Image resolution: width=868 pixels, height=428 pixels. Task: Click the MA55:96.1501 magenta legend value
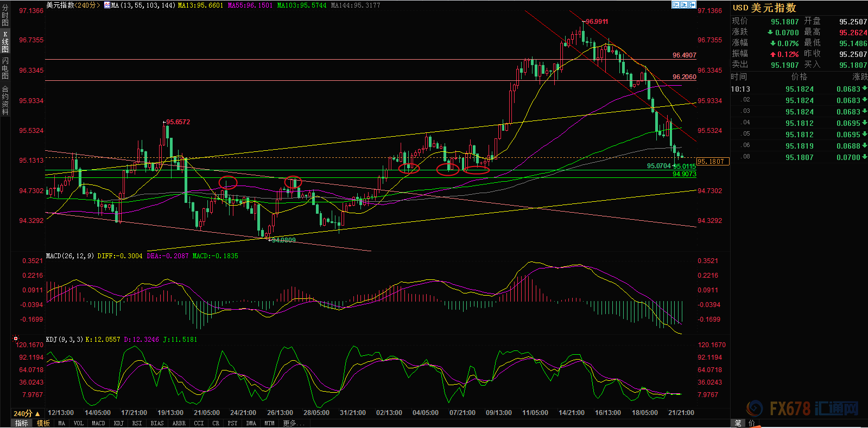coord(250,5)
